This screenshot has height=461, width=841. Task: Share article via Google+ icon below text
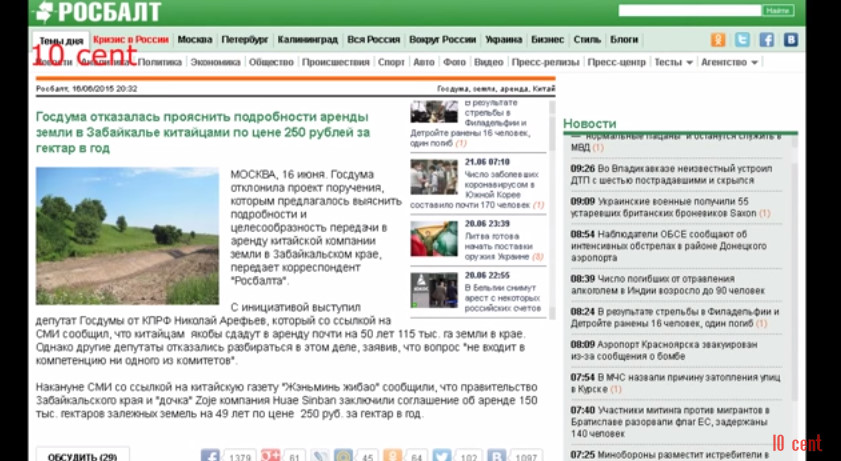click(270, 456)
